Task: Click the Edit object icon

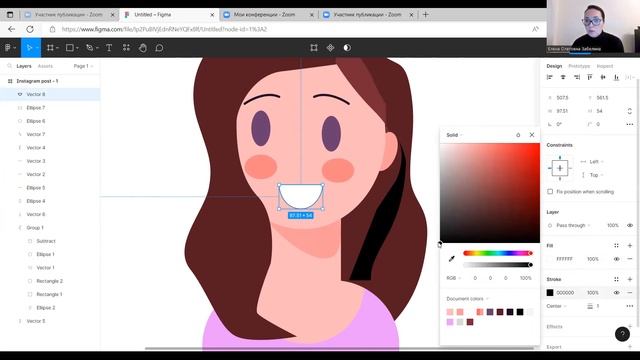Action: click(x=314, y=48)
